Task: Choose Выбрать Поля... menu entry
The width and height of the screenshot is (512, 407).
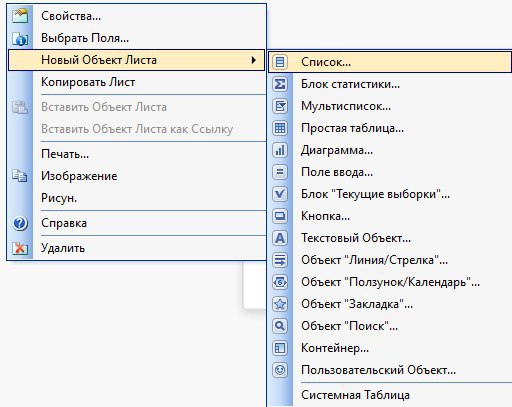Action: (136, 38)
